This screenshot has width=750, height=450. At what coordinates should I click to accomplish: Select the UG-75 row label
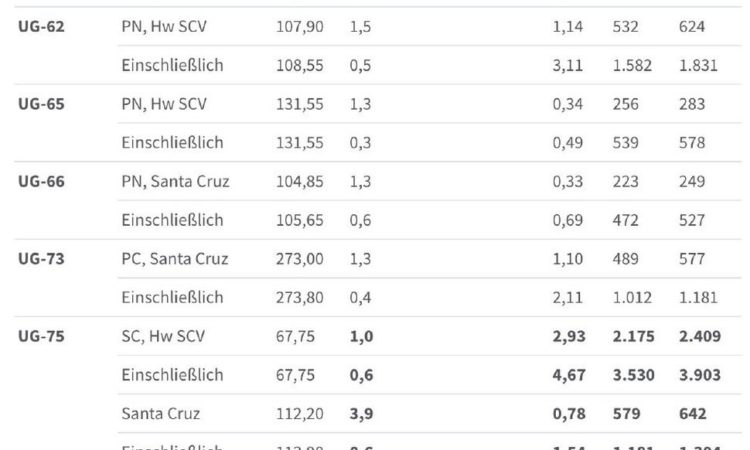pos(41,336)
